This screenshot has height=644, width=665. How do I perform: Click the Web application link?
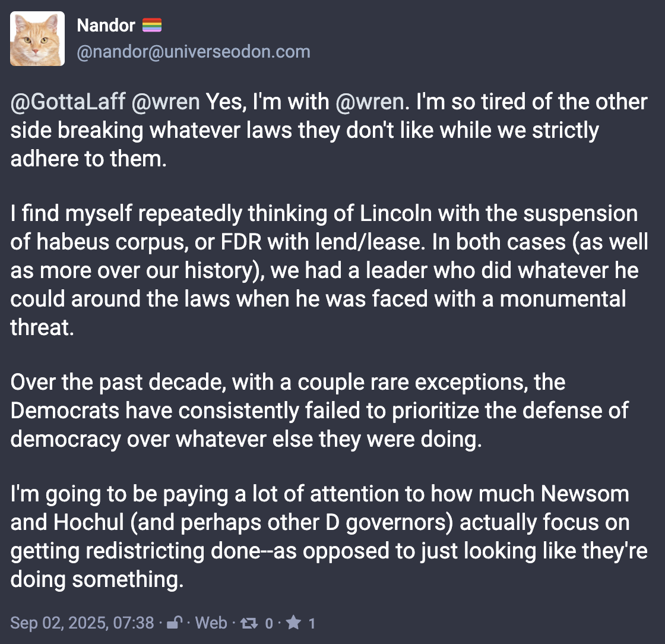pos(211,623)
